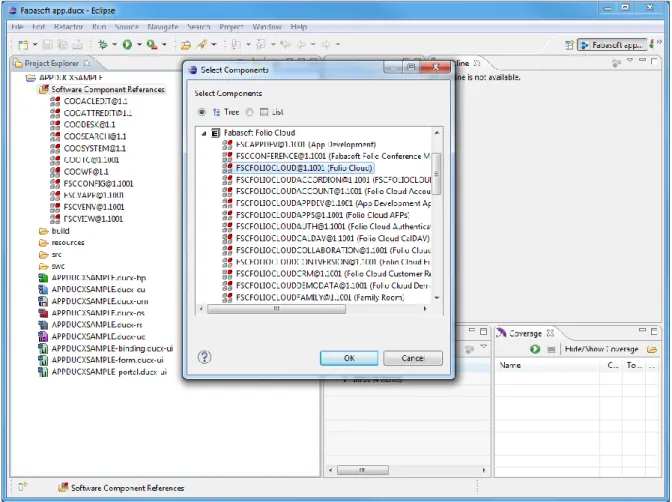Image resolution: width=672 pixels, height=502 pixels.
Task: Click Hide/Show Coverage button
Action: pyautogui.click(x=602, y=349)
